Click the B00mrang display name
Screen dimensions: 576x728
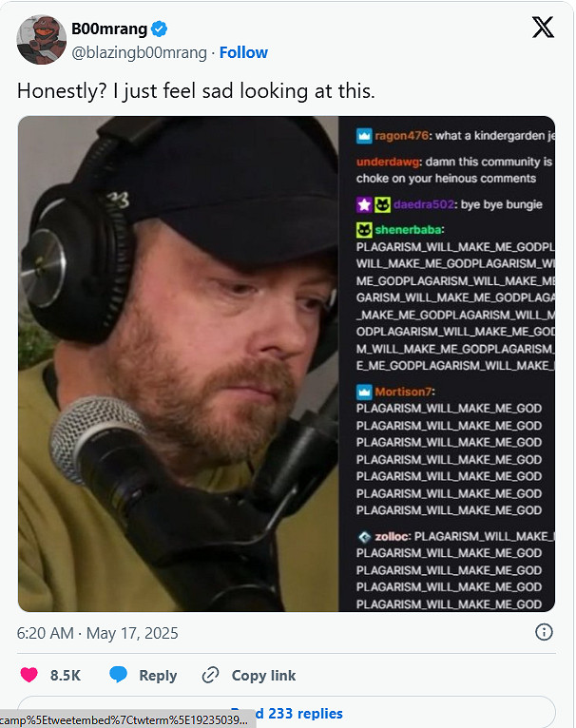[x=109, y=29]
